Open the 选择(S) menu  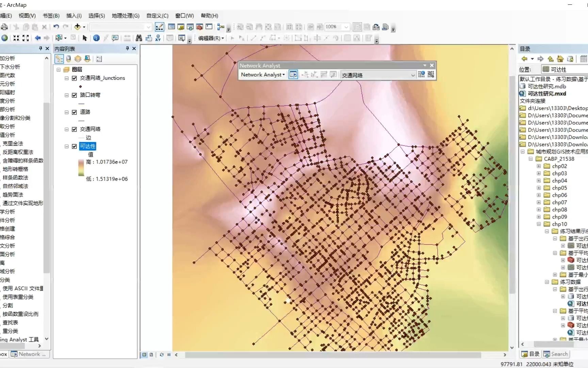(x=96, y=16)
